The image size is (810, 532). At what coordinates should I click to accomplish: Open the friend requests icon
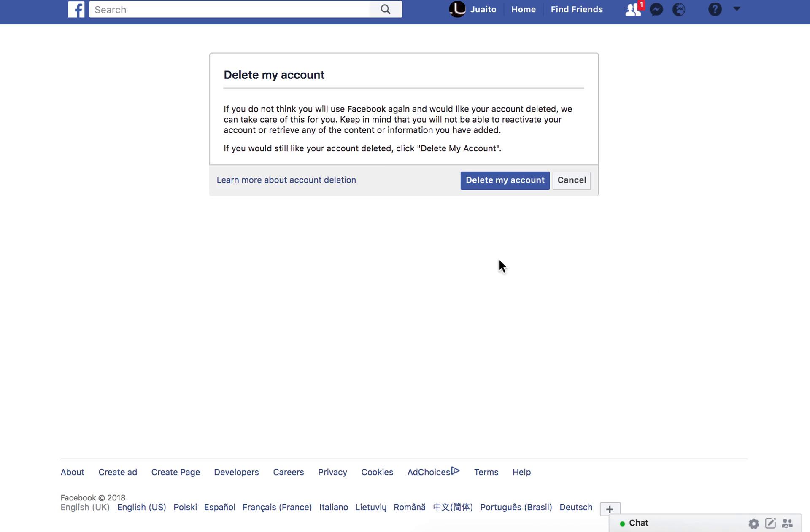[x=633, y=9]
